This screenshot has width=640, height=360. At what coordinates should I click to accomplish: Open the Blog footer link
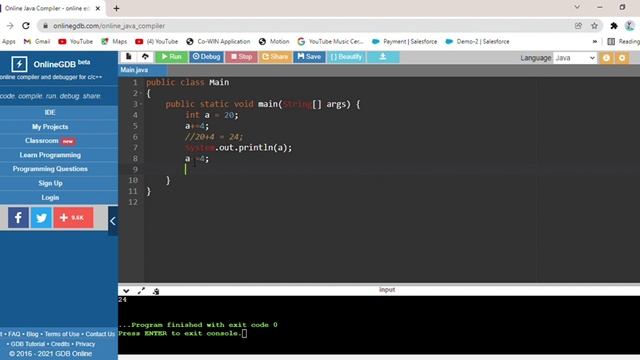click(32, 334)
